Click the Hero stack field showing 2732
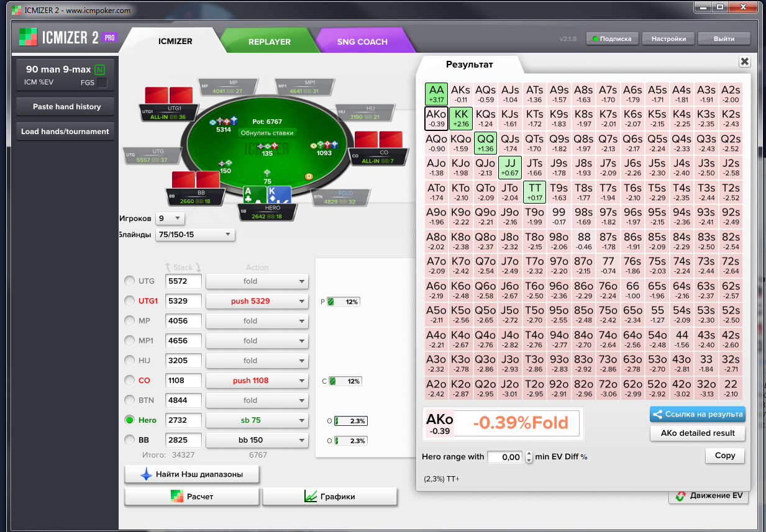 click(183, 420)
